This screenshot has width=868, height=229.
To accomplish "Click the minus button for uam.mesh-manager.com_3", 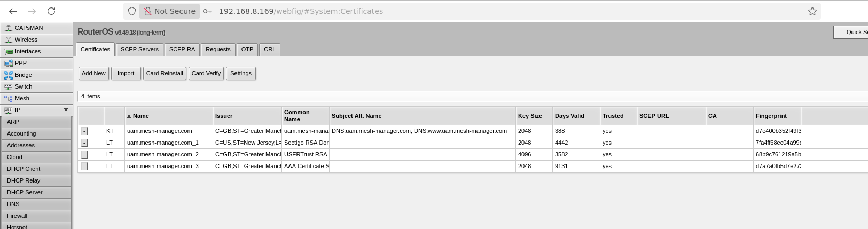I will (84, 167).
